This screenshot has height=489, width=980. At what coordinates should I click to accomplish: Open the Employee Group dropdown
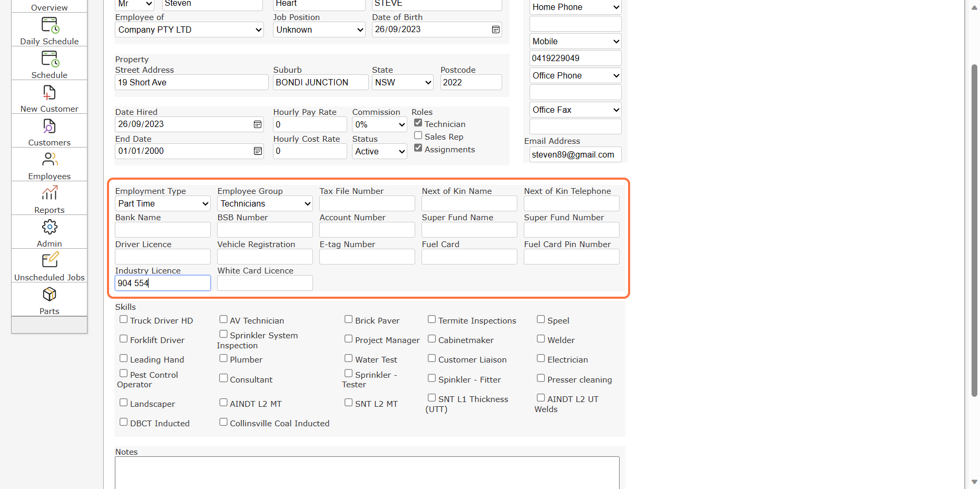pos(264,203)
